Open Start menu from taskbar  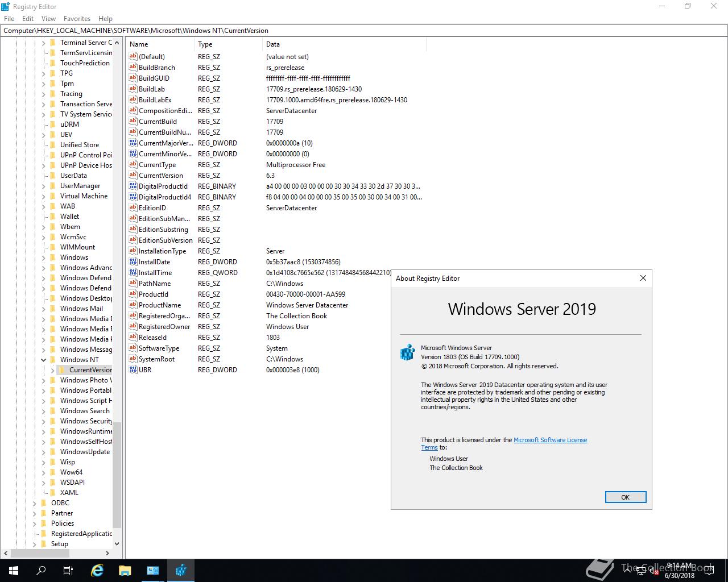(14, 570)
